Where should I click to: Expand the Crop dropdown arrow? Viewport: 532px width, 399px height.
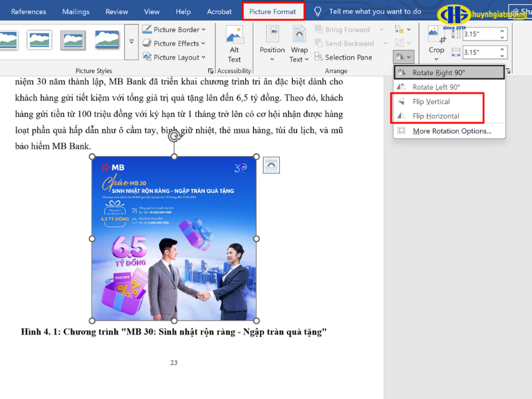436,59
